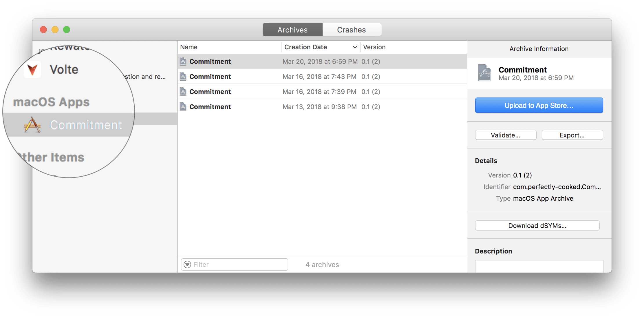Click the identifier com.perfectly-cooked.Com… value
This screenshot has width=644, height=319.
click(557, 187)
